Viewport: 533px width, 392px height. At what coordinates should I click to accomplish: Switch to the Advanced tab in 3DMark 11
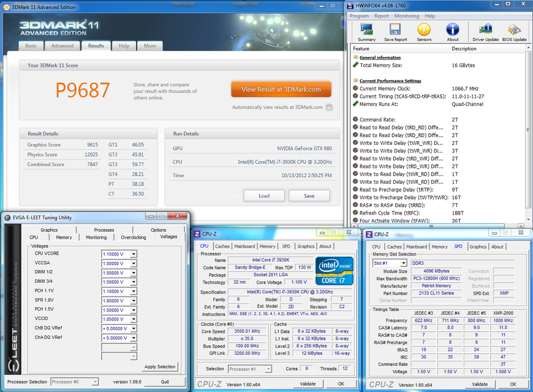62,46
